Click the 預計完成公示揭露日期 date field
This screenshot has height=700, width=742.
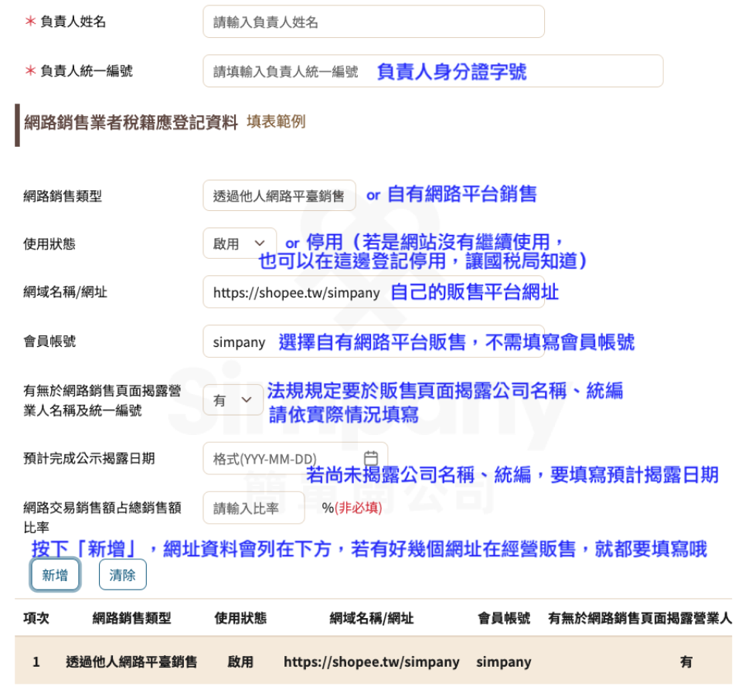[x=286, y=459]
